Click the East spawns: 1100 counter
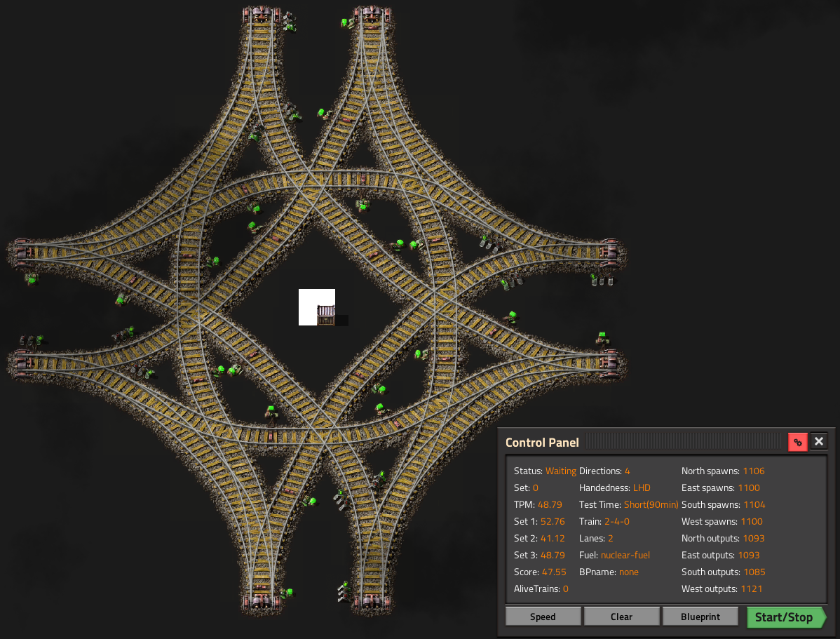Image resolution: width=840 pixels, height=639 pixels. click(721, 487)
